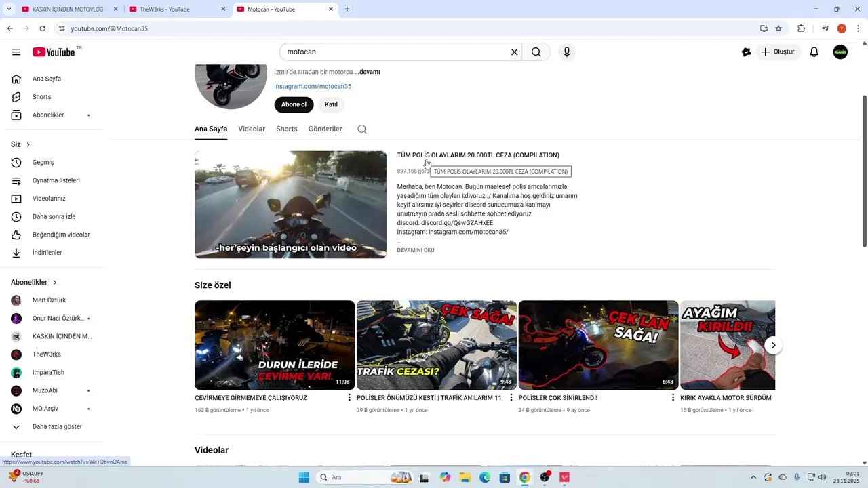
Task: Switch to the channel Shorts tab
Action: click(287, 129)
